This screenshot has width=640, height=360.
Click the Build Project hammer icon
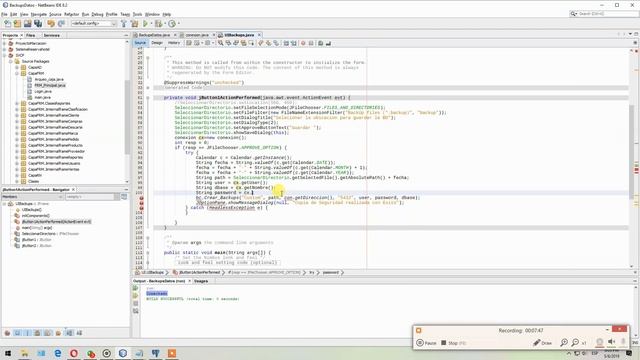tap(124, 24)
